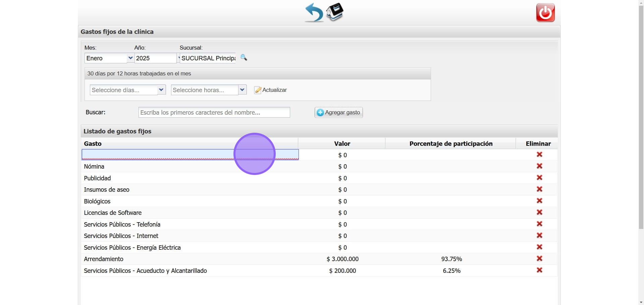Focus the Buscar name search field
Viewport: 644px width, 305px height.
(x=214, y=112)
